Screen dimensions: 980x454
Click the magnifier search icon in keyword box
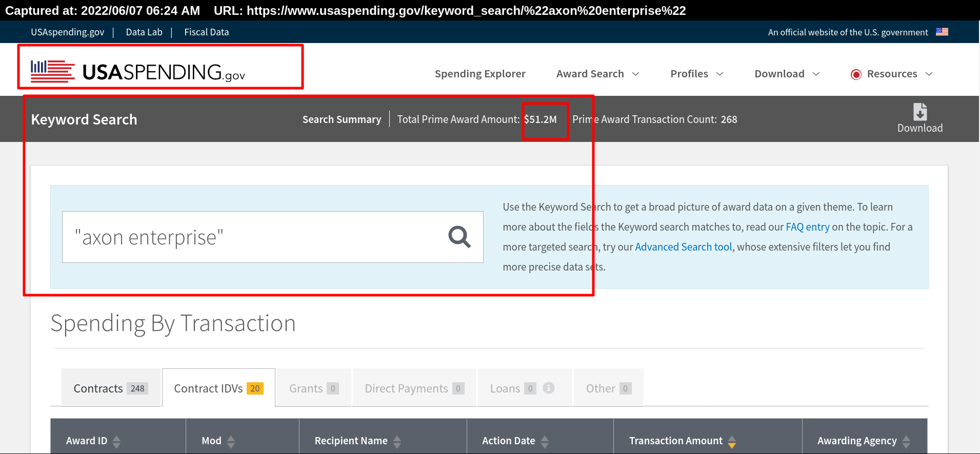point(459,237)
